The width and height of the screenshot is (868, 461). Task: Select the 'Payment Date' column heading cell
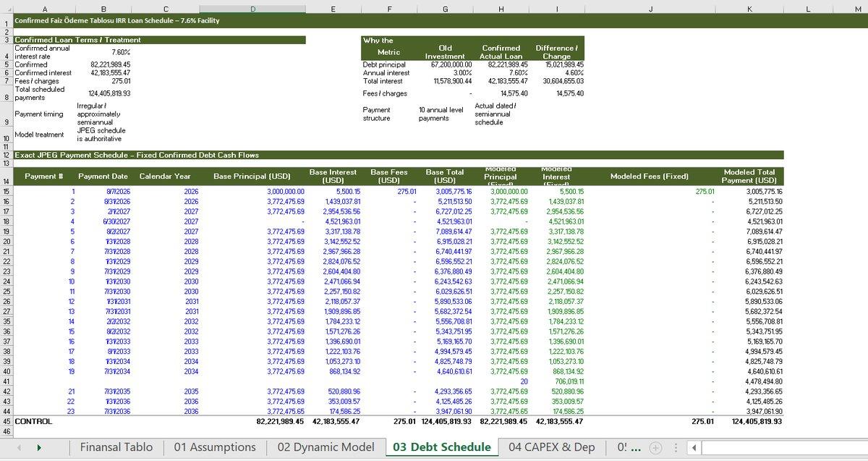pos(103,177)
